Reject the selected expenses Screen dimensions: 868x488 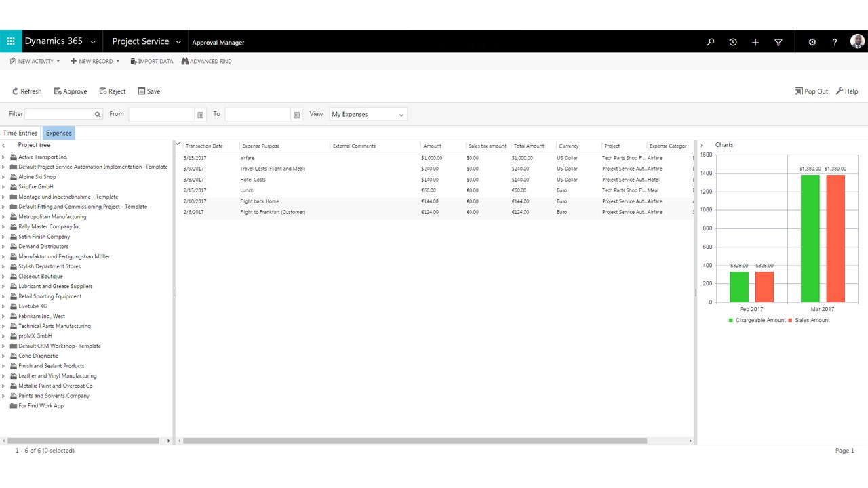pyautogui.click(x=113, y=91)
